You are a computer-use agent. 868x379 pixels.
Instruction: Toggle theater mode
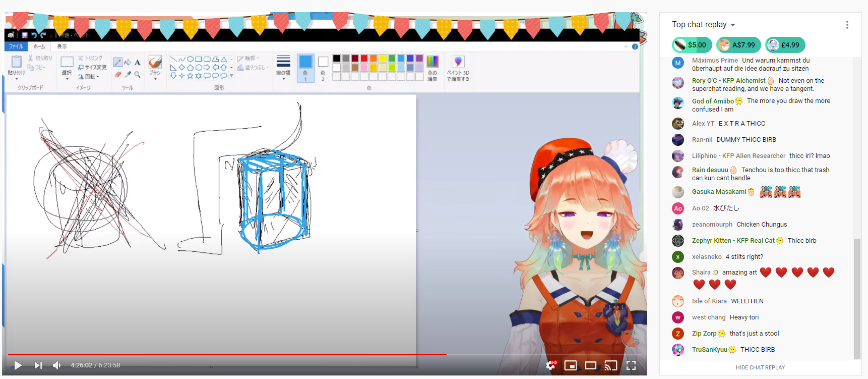591,365
